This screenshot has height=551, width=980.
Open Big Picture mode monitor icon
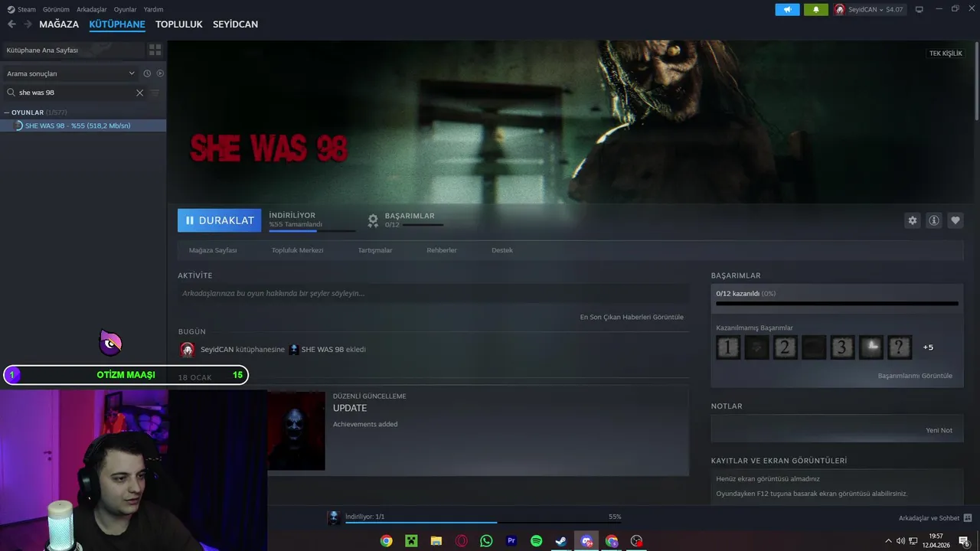tap(919, 9)
